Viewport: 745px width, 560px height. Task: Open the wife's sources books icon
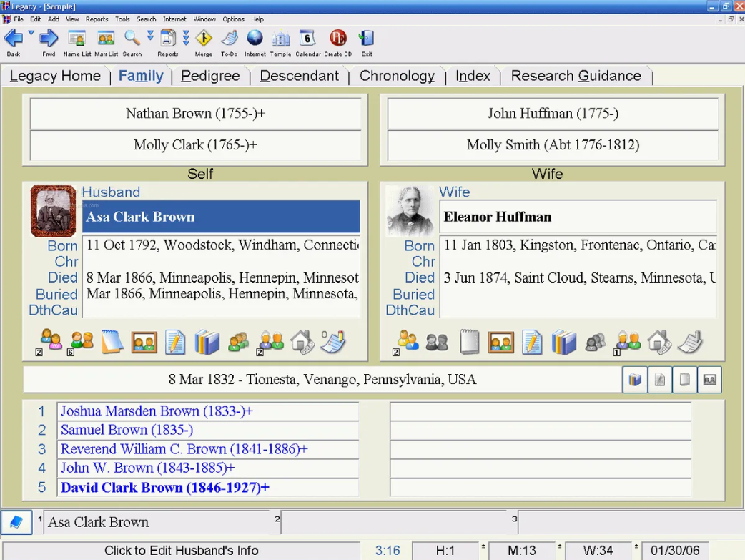tap(563, 341)
